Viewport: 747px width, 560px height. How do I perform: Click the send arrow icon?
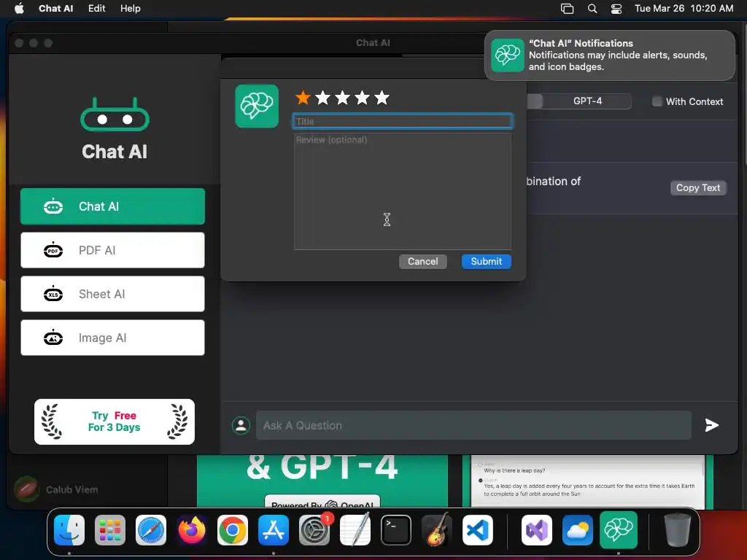[712, 425]
